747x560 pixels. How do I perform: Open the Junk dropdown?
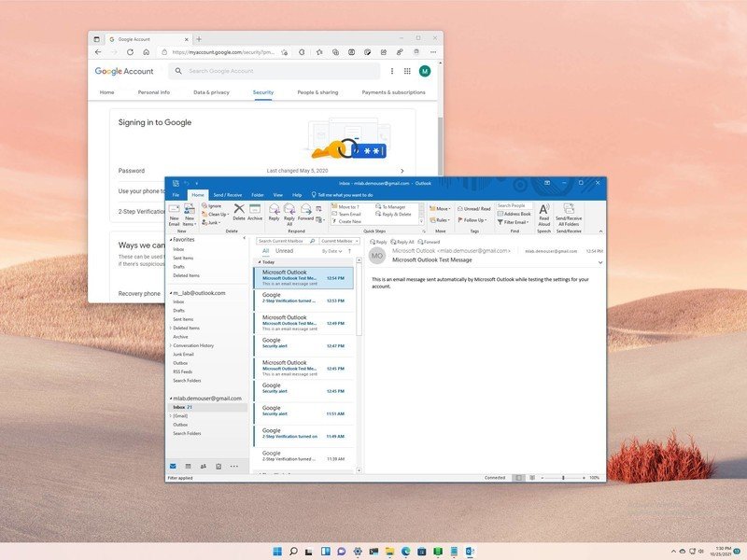(212, 222)
